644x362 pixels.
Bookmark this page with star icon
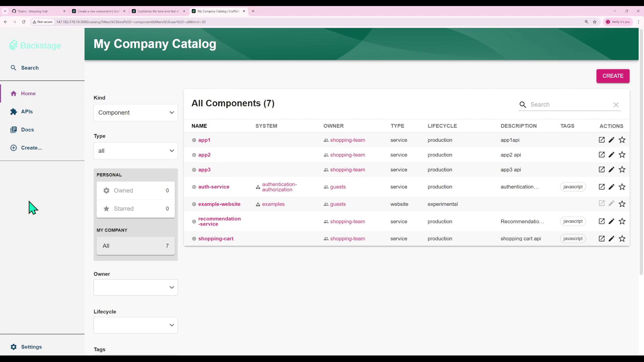click(x=595, y=22)
